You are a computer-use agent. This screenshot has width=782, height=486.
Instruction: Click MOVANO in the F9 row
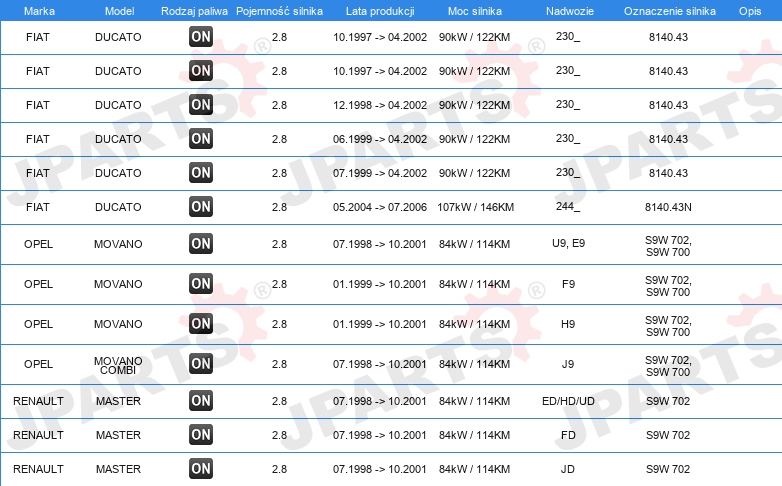[118, 284]
